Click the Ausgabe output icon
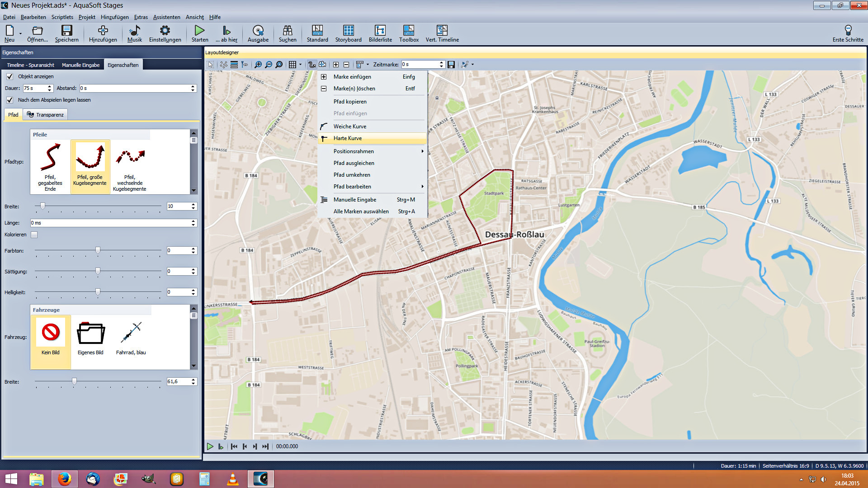This screenshot has width=868, height=488. point(258,33)
